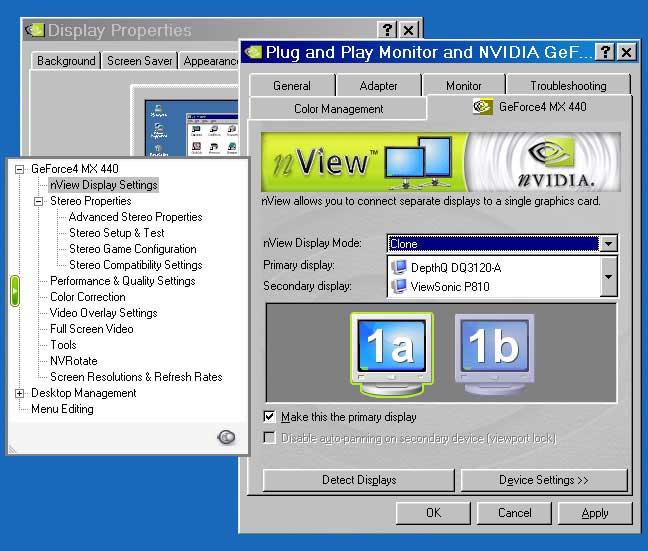The width and height of the screenshot is (648, 551).
Task: Close the Display Properties window
Action: tap(409, 30)
